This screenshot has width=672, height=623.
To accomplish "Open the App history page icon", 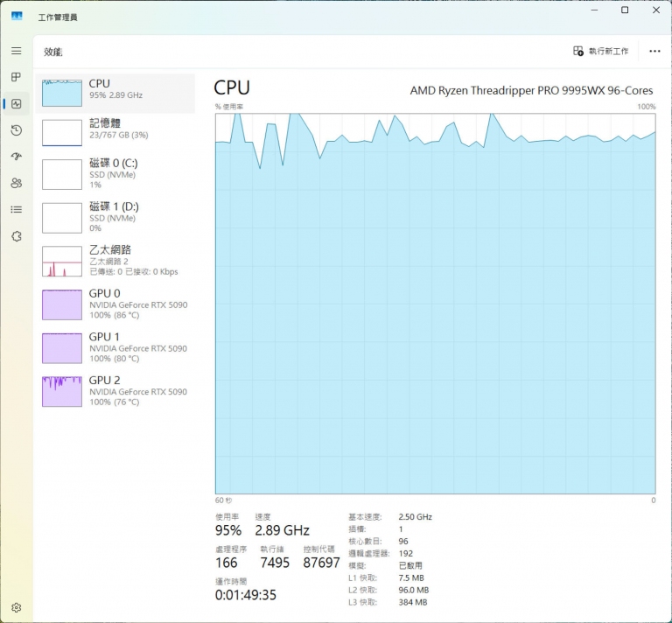I will click(x=16, y=130).
